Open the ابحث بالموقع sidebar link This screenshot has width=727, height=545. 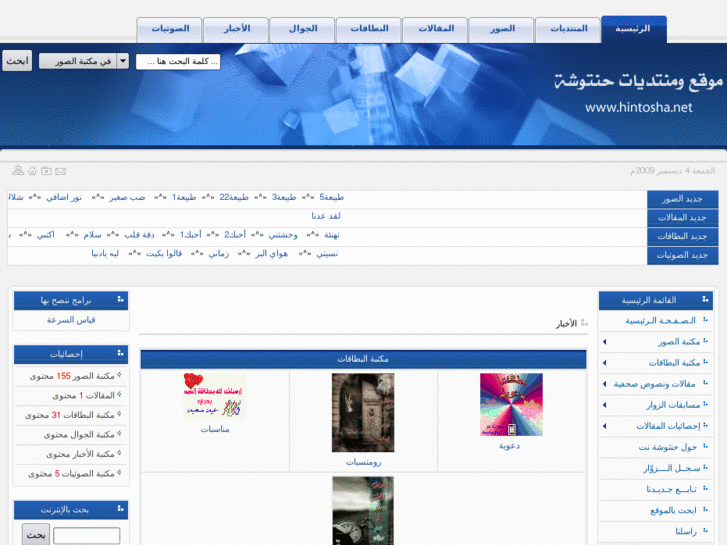(673, 510)
